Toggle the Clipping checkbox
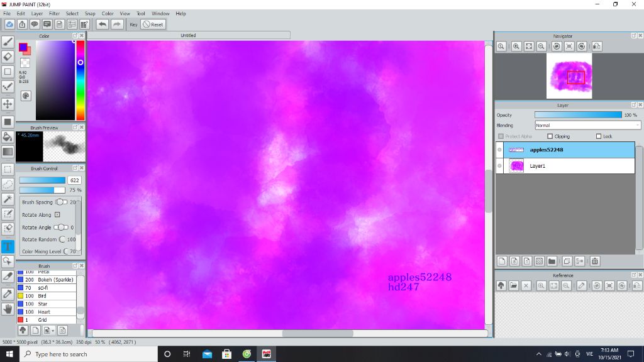The height and width of the screenshot is (362, 644). click(x=550, y=136)
